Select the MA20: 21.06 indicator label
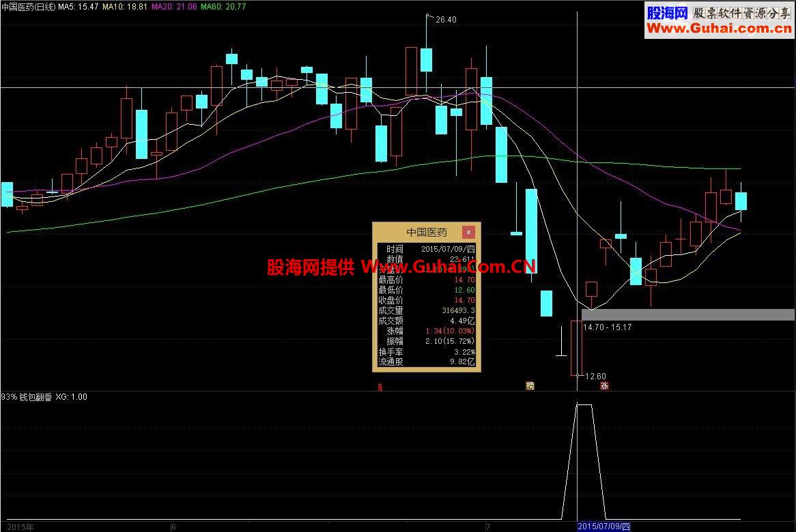The width and height of the screenshot is (796, 532). [x=173, y=7]
